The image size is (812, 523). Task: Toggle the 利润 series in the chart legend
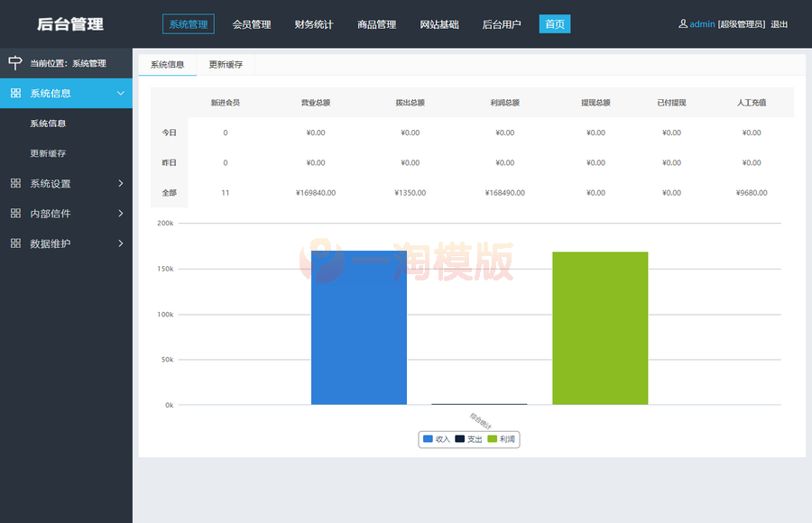(x=502, y=439)
